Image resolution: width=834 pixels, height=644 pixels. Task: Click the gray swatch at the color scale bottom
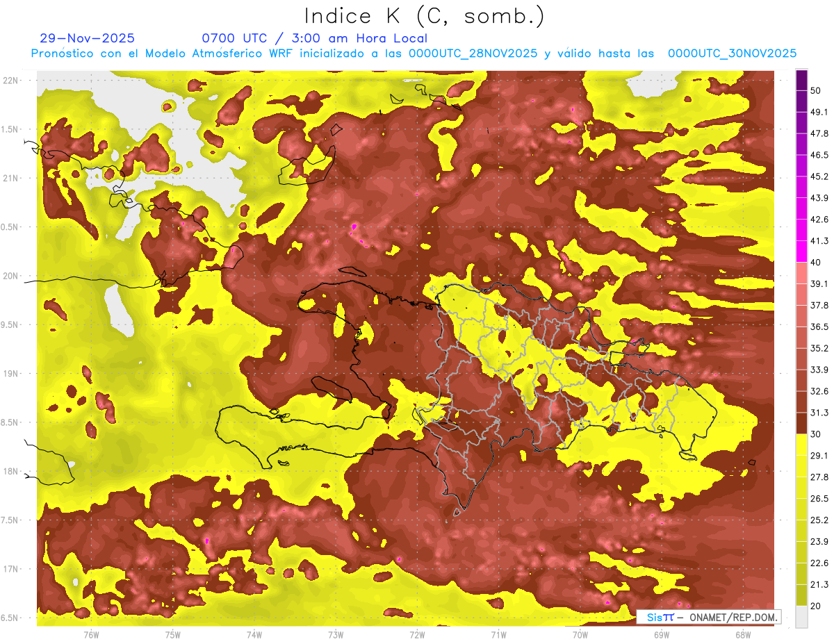click(x=801, y=616)
